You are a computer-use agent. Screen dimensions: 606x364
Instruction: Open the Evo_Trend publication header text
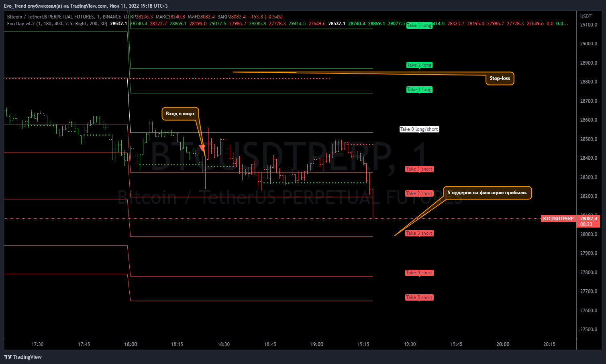86,6
